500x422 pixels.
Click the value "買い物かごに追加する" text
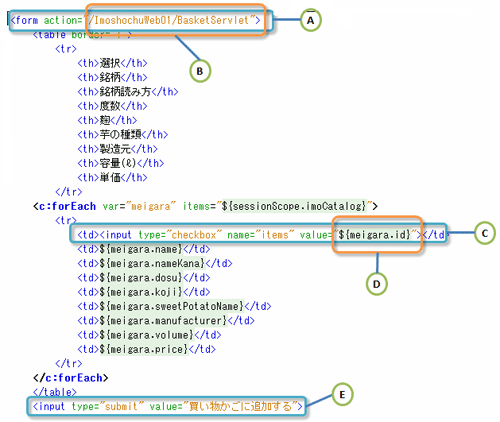(240, 407)
